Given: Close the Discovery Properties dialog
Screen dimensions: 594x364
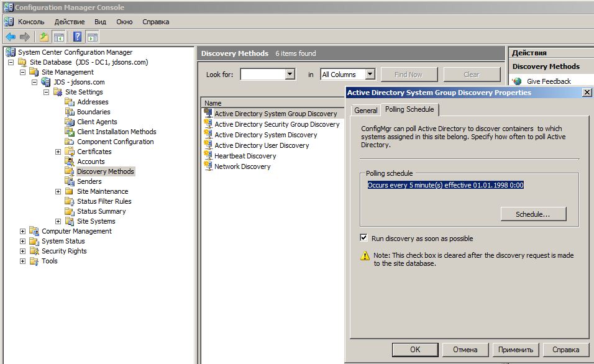Looking at the screenshot, I should [587, 92].
